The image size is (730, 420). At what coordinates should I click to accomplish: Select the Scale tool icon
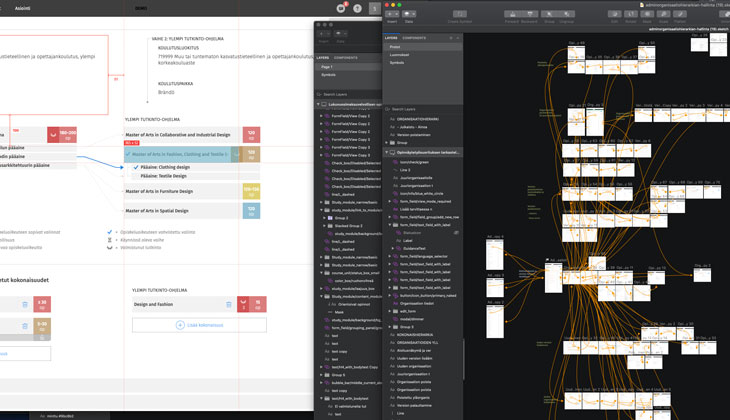coord(663,14)
